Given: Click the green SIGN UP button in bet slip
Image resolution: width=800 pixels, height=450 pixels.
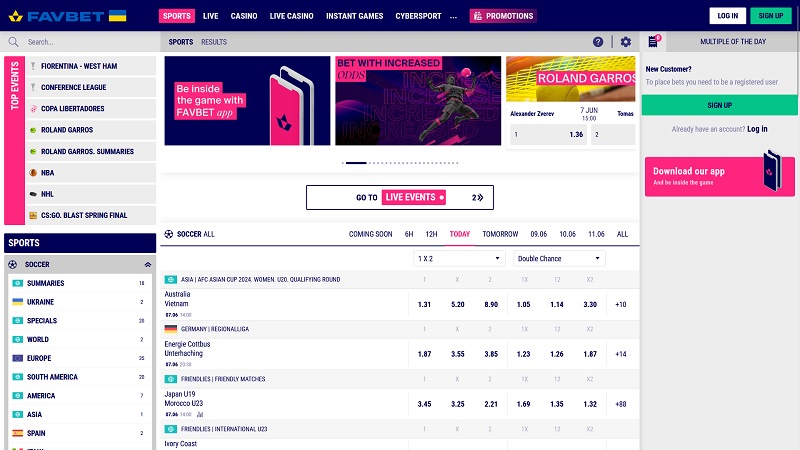Looking at the screenshot, I should point(719,105).
